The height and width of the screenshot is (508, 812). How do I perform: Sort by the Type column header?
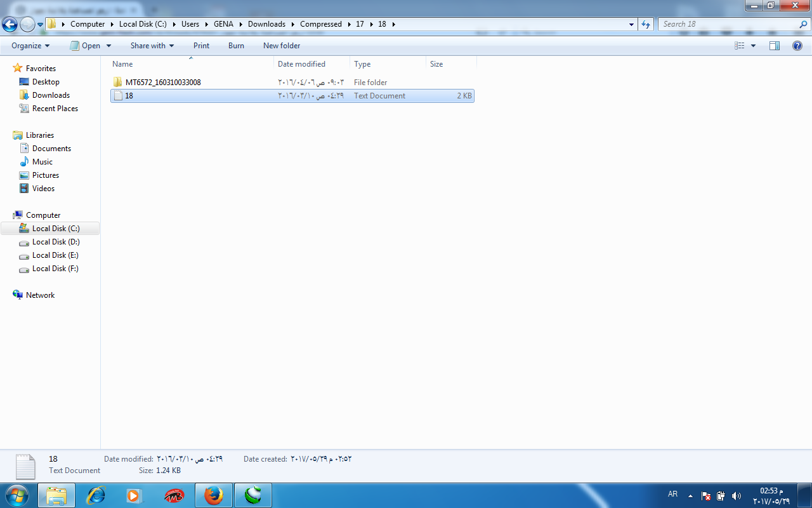point(388,64)
